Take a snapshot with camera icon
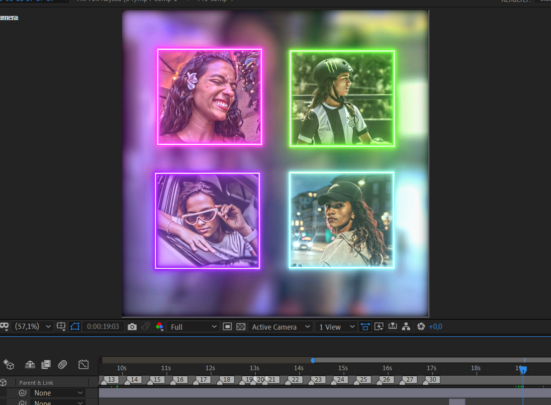 132,327
